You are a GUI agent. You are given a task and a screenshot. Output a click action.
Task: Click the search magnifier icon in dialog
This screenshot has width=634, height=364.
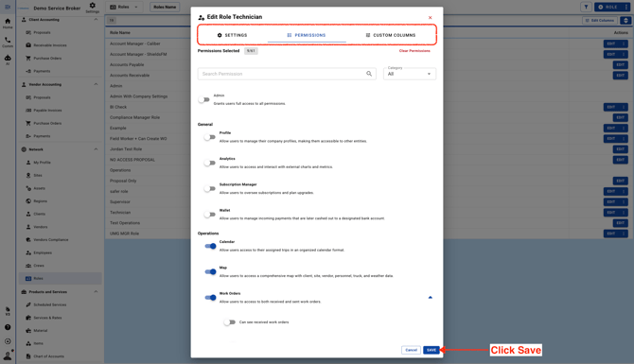[369, 74]
